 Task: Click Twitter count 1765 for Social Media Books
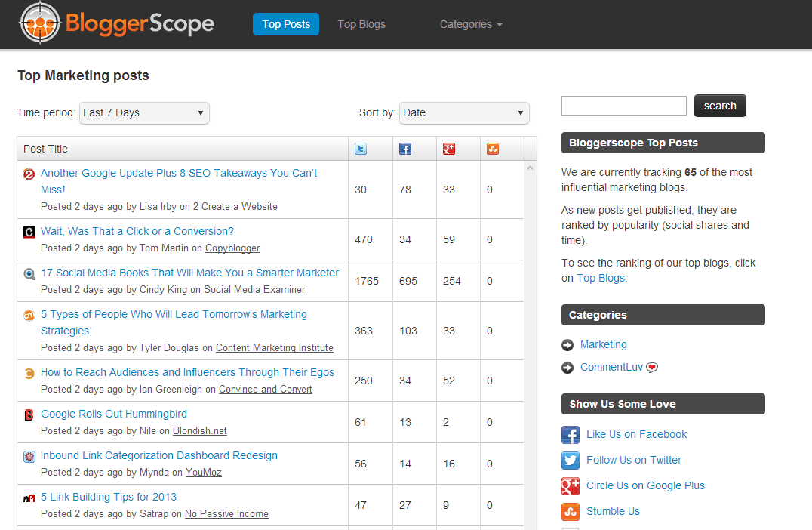[x=367, y=281]
